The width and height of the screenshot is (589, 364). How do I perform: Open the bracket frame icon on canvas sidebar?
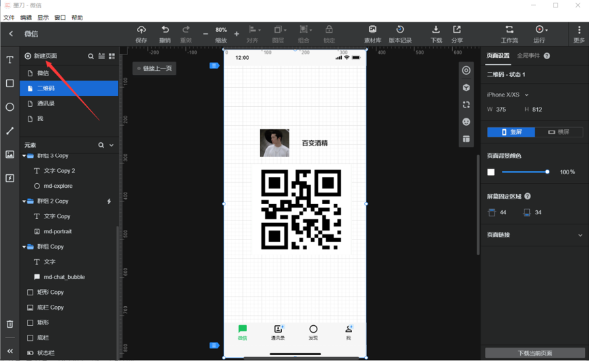pyautogui.click(x=466, y=105)
